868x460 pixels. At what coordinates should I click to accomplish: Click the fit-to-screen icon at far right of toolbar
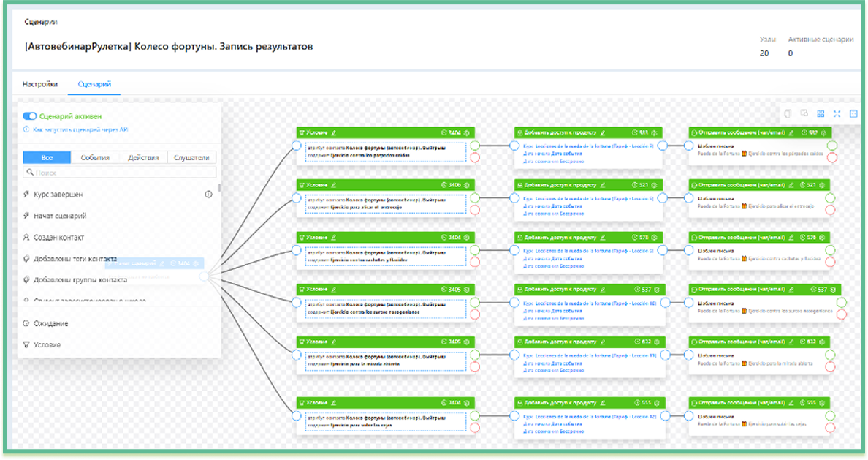tap(853, 113)
